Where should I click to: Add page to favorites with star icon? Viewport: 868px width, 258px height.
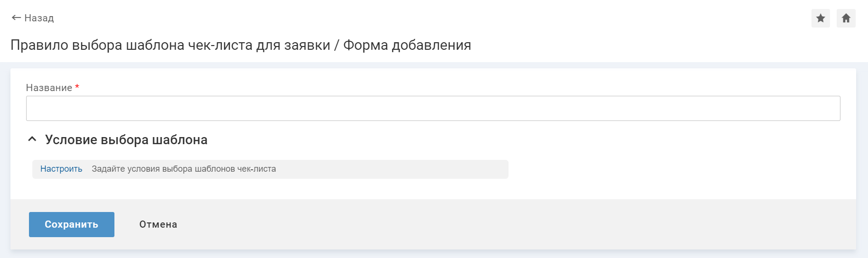tap(821, 18)
